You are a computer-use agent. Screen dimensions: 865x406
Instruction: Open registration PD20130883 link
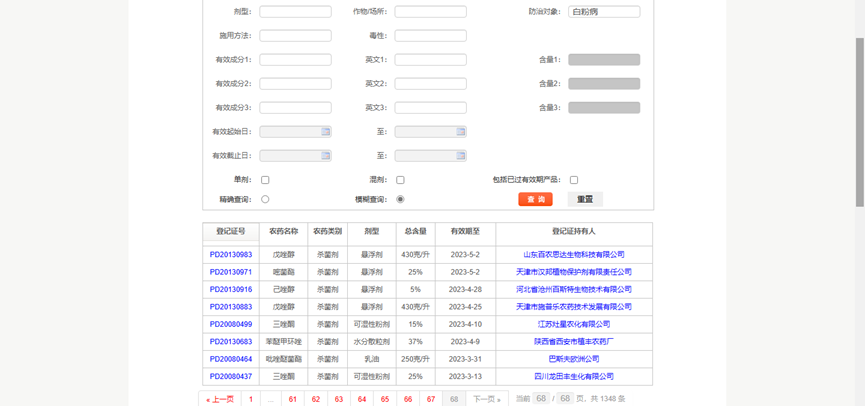click(x=231, y=307)
